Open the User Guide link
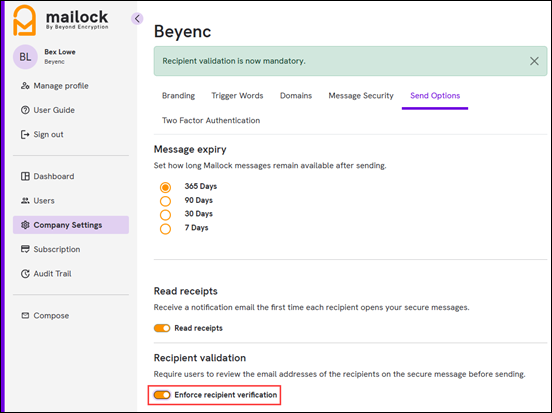552x413 pixels. click(x=54, y=110)
